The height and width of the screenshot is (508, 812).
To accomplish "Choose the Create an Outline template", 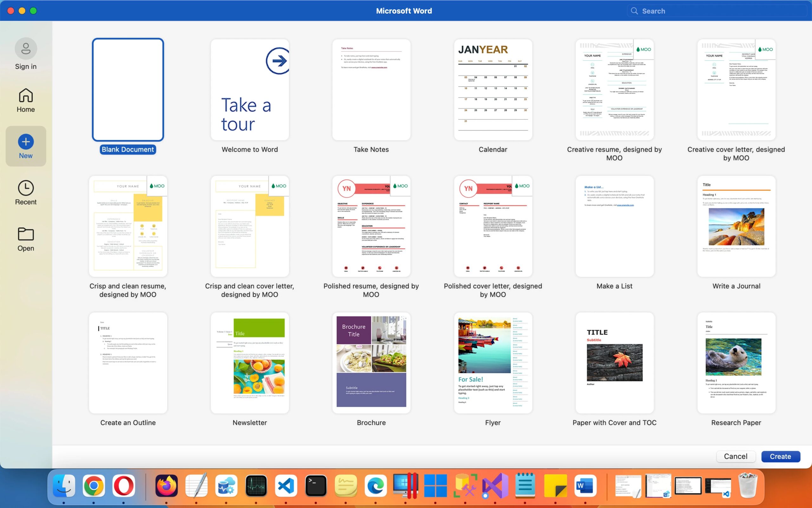I will click(x=128, y=363).
